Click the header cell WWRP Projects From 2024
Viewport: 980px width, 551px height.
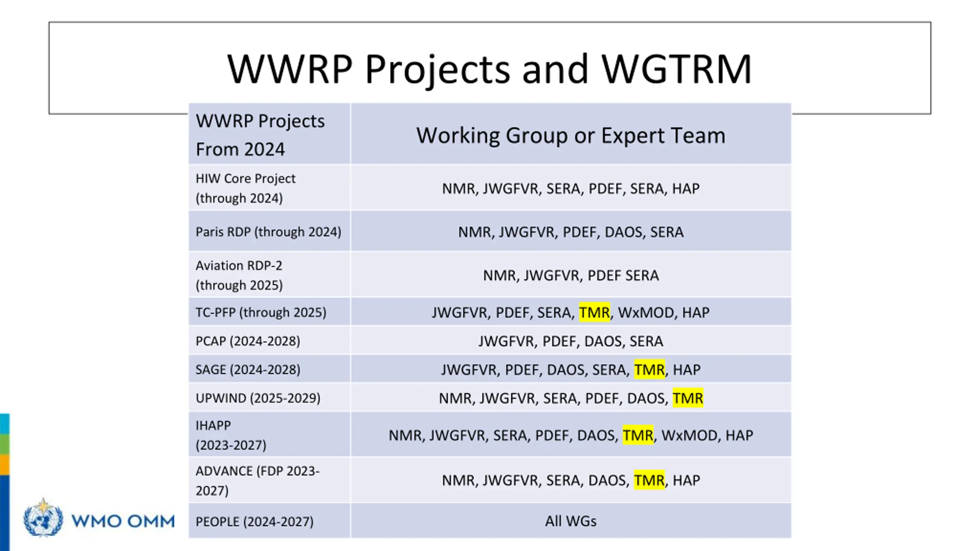(269, 134)
